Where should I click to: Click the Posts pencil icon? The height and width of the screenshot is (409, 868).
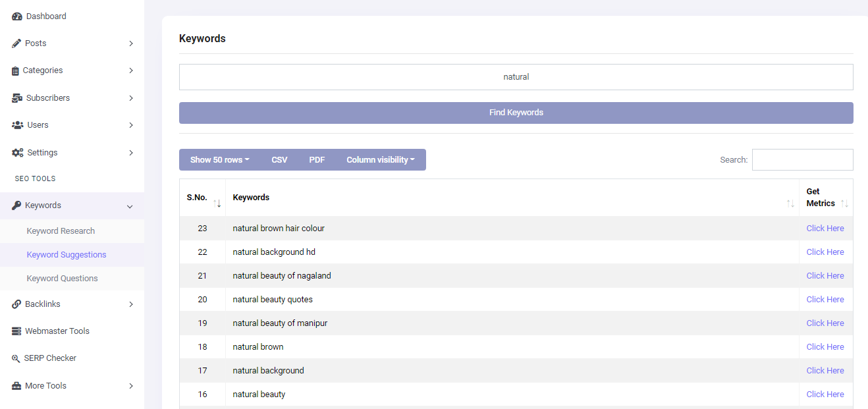coord(16,43)
